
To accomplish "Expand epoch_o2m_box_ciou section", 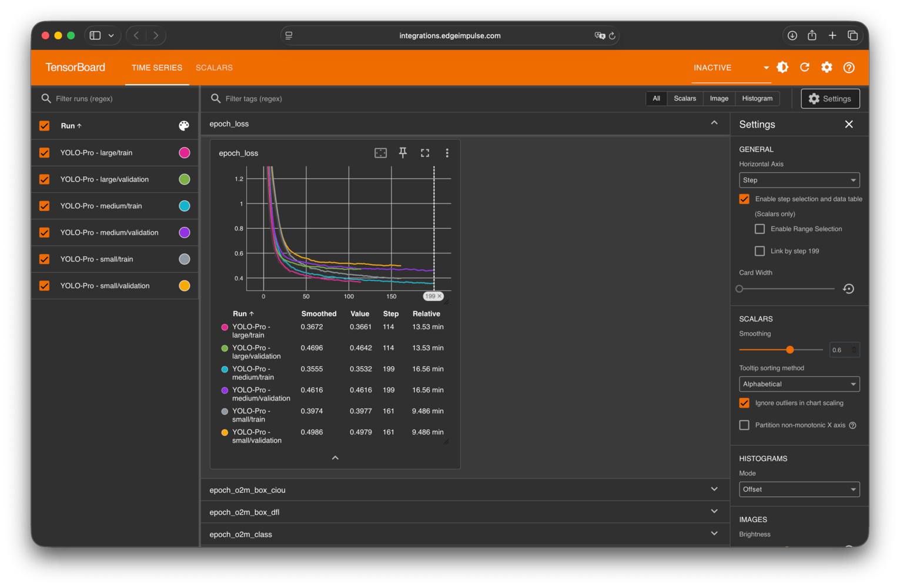I will [714, 489].
